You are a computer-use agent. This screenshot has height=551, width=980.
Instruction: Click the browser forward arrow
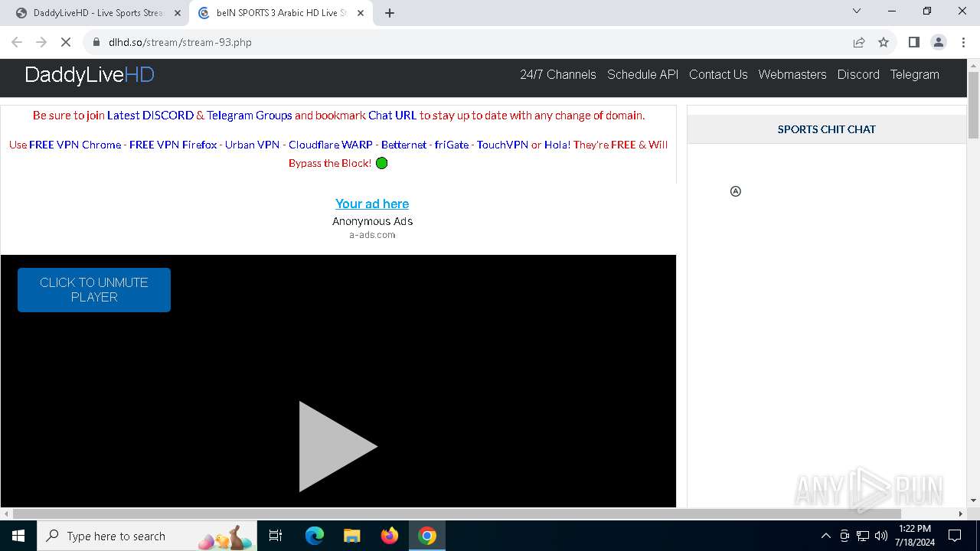(x=41, y=42)
